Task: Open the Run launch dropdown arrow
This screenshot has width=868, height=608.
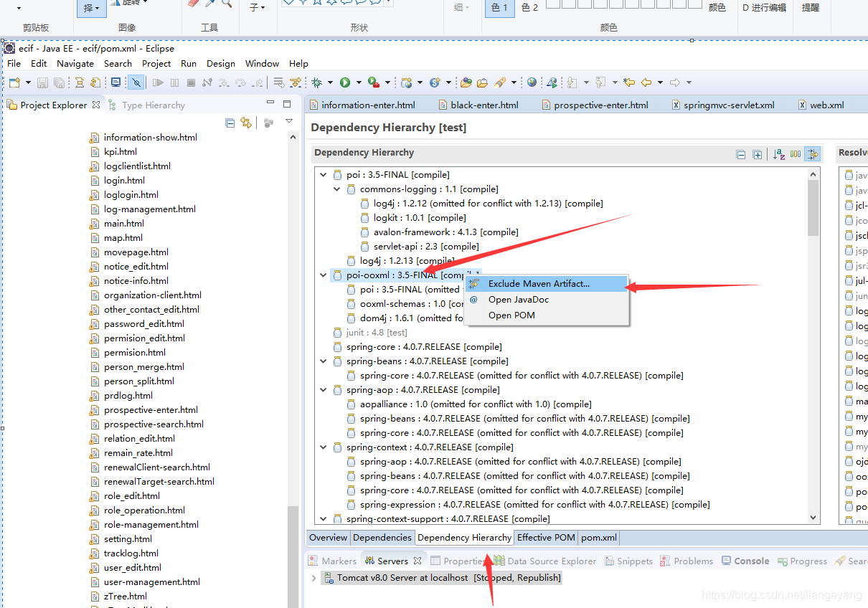Action: pyautogui.click(x=358, y=82)
